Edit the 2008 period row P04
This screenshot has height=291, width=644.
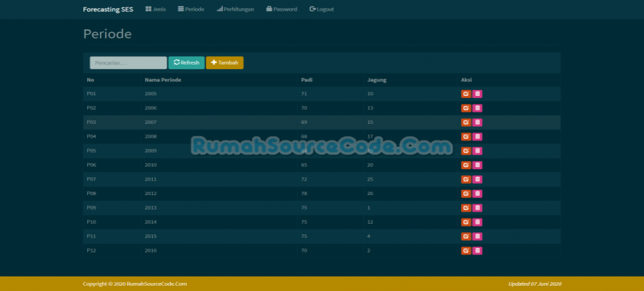(466, 137)
